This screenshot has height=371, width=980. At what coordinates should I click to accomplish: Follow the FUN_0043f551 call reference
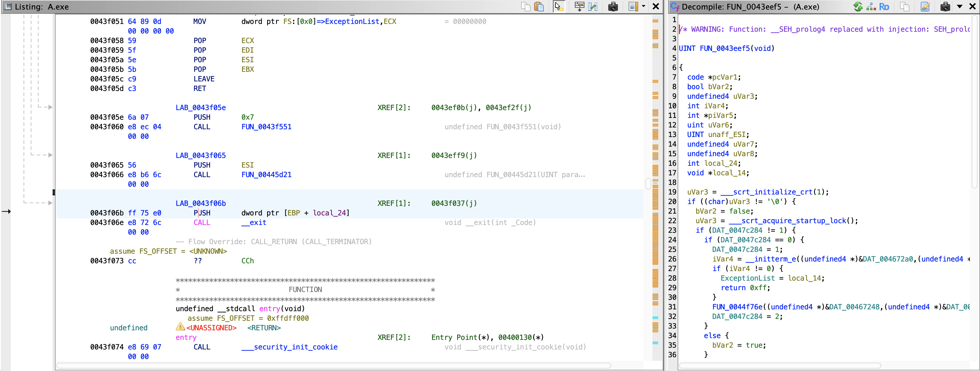click(x=266, y=127)
